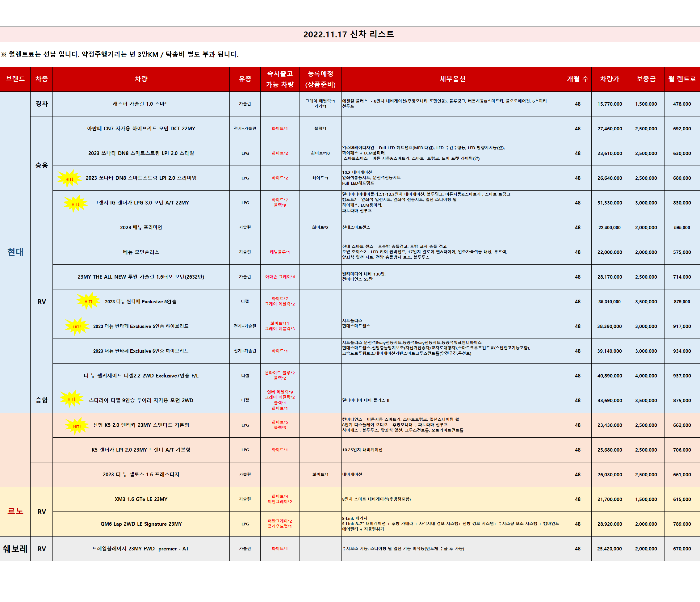The height and width of the screenshot is (602, 700).
Task: Click the 'XM3 1.6 GTe LE 23MY' cell
Action: 141,499
